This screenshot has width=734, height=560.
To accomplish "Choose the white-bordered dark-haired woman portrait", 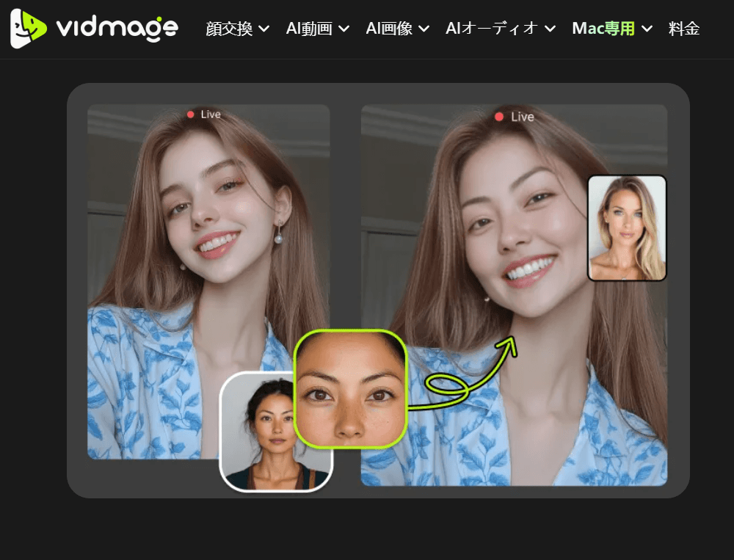I will 276,432.
